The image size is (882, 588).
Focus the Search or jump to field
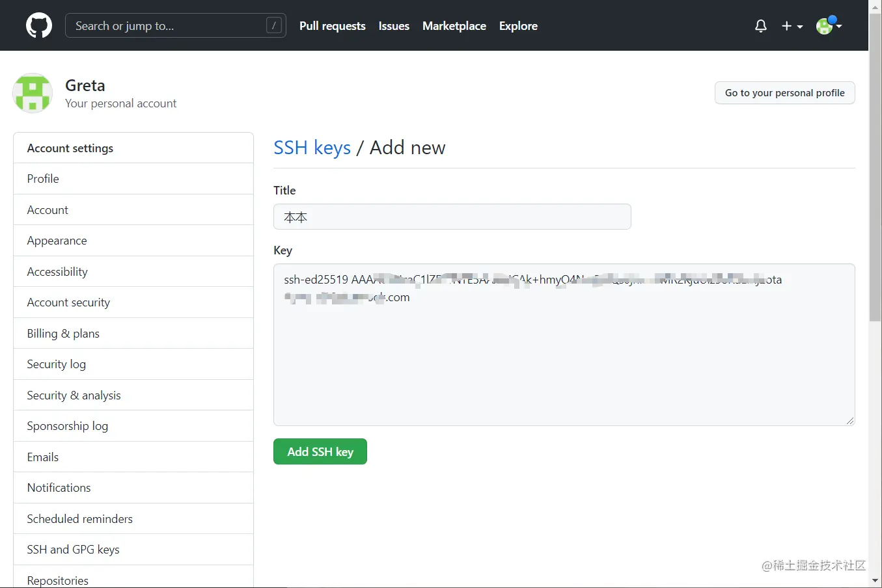(176, 26)
